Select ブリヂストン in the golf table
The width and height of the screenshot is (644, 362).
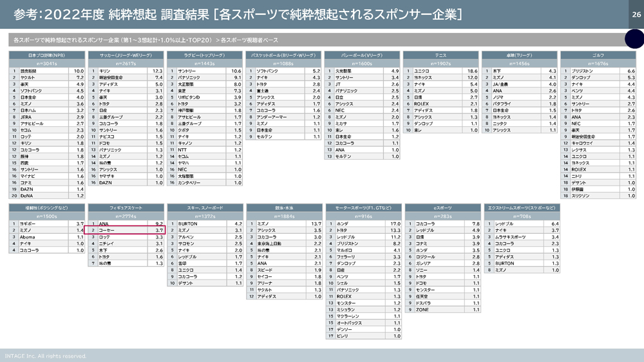[582, 71]
